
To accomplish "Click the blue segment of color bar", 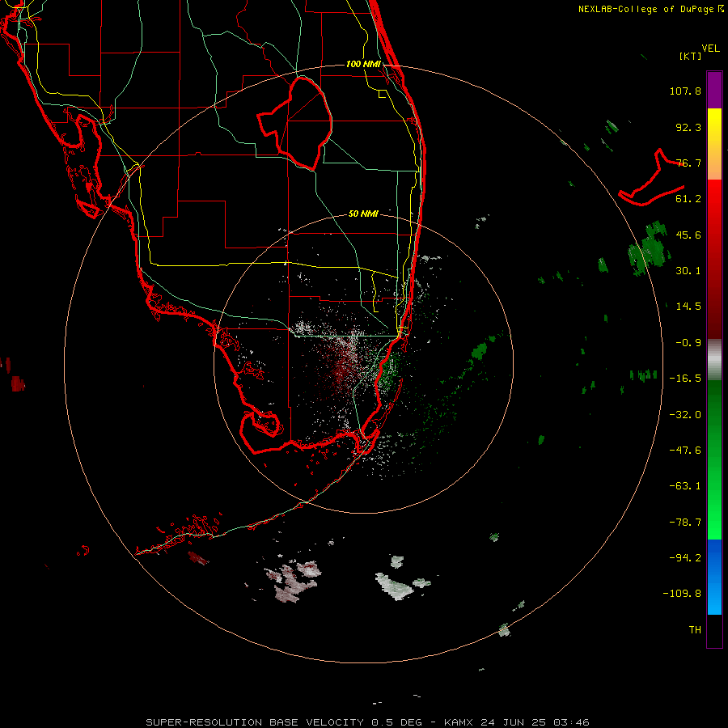I will (x=714, y=577).
